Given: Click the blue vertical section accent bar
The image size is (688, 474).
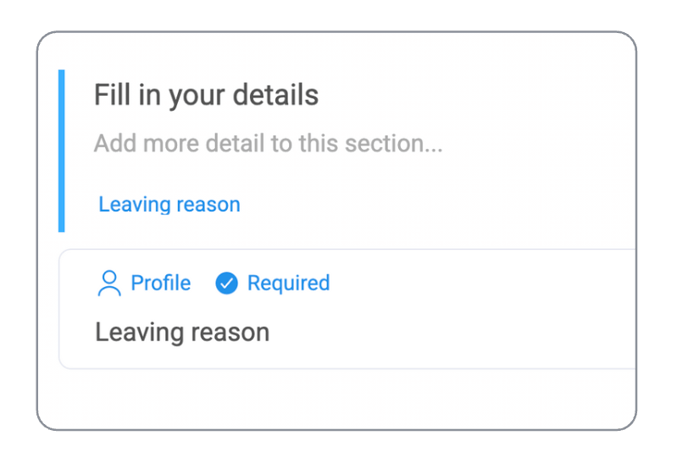Looking at the screenshot, I should 61,151.
